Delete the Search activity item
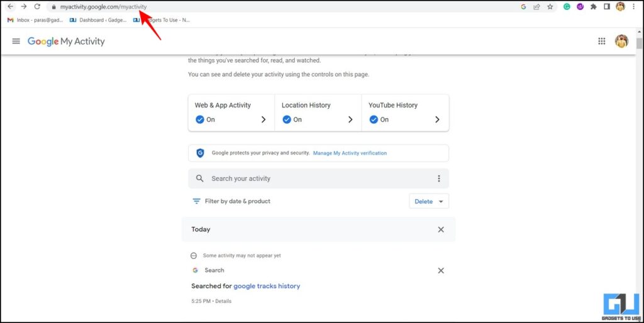The image size is (644, 323). [x=441, y=270]
